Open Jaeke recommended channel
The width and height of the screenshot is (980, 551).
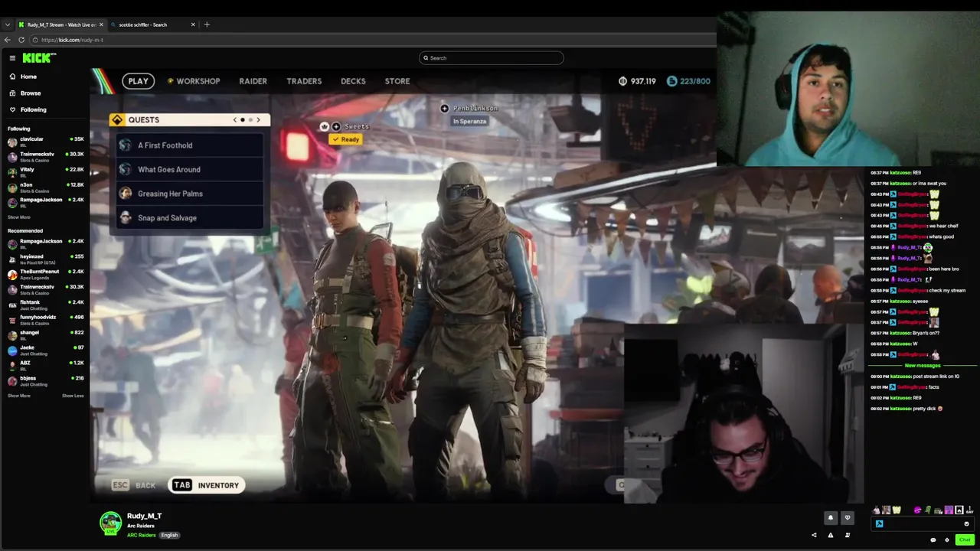point(45,350)
